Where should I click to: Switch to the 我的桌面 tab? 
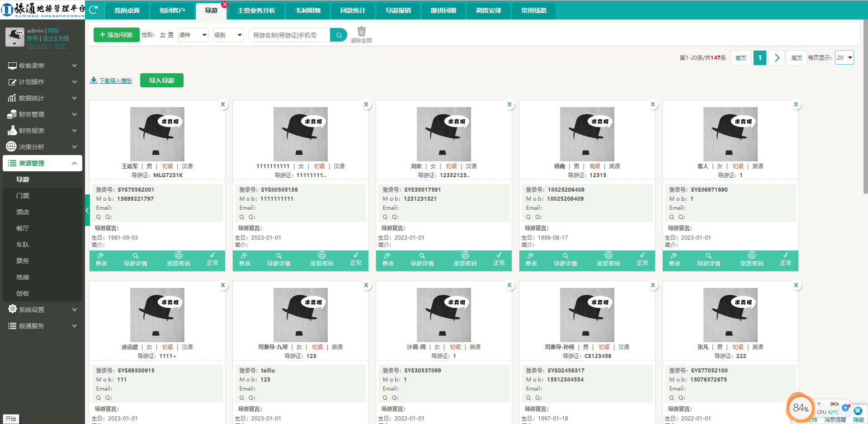point(127,10)
